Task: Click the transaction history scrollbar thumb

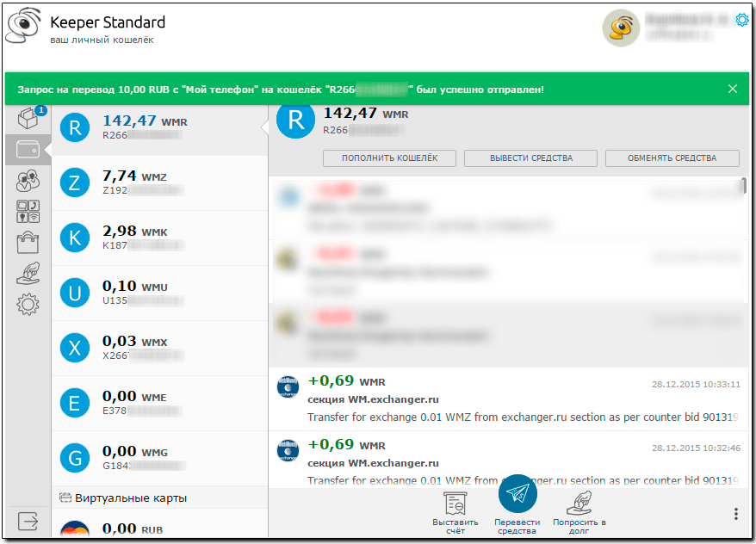Action: click(x=744, y=186)
